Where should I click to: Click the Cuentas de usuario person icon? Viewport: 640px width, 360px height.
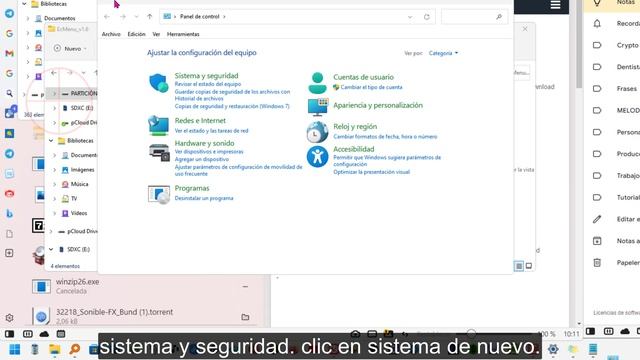click(x=317, y=83)
